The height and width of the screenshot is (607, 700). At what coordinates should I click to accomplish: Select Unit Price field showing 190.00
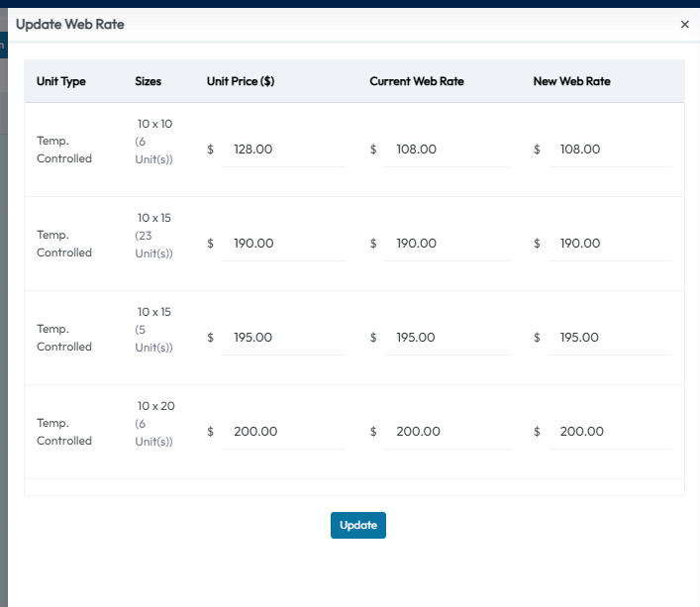[283, 244]
